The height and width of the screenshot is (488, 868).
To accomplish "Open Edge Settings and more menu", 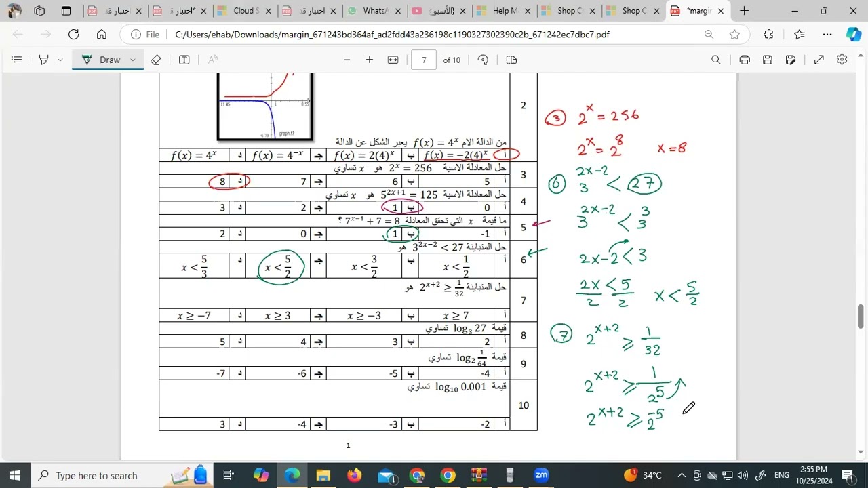I will [827, 35].
